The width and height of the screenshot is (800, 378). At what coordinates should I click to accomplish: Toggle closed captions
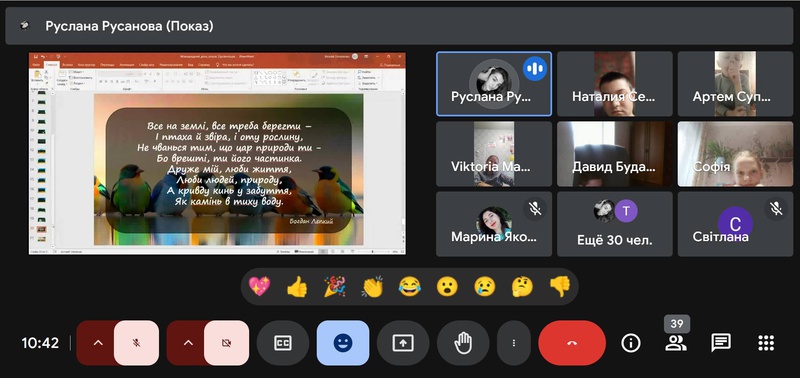point(283,343)
